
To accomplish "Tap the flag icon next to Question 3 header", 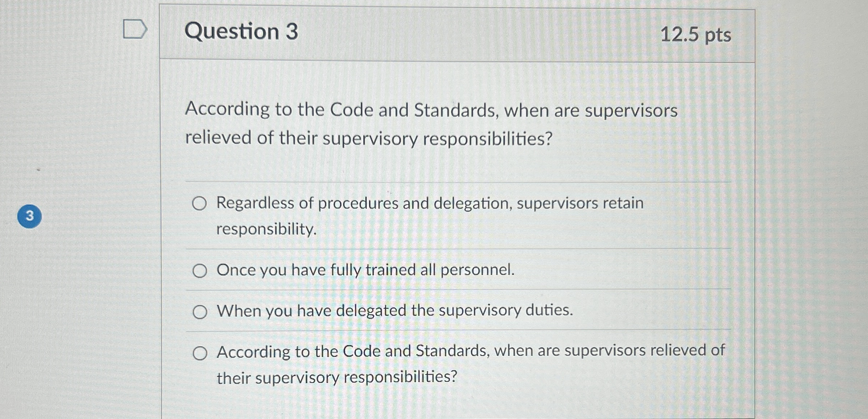I will pyautogui.click(x=135, y=30).
